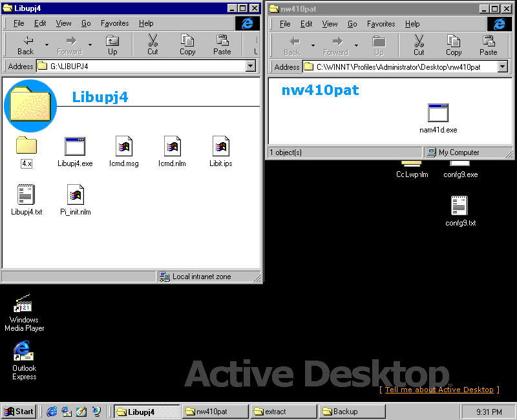517x420 pixels.
Task: Click Tell me about Active Desktop link
Action: click(439, 390)
